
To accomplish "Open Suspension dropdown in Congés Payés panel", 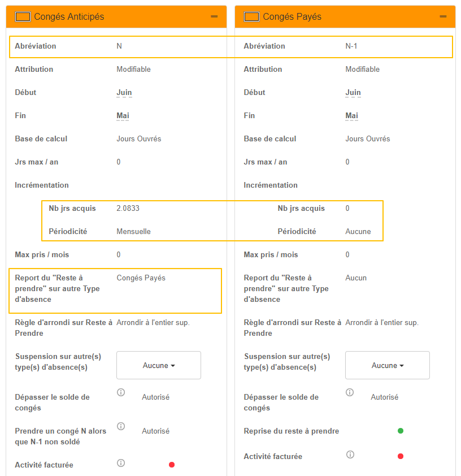I will pyautogui.click(x=388, y=365).
